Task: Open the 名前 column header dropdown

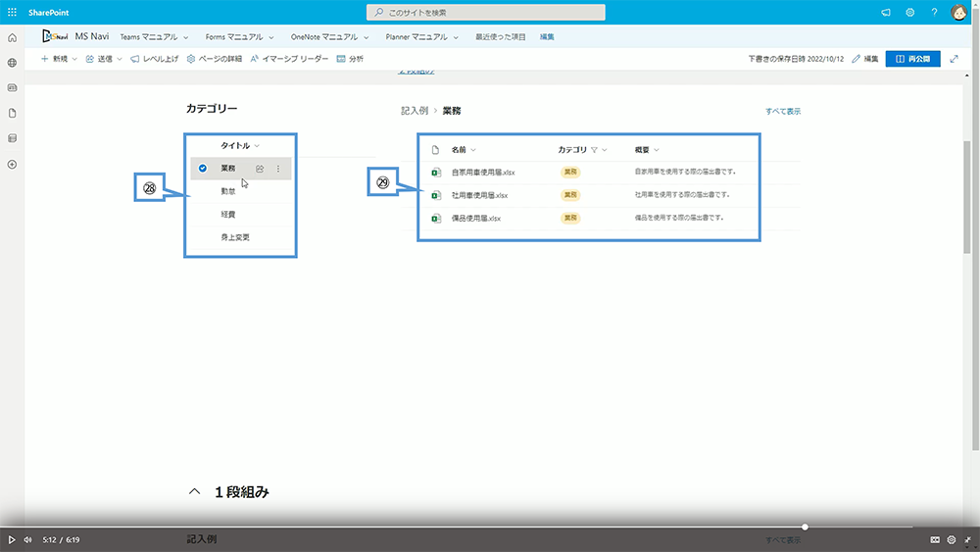Action: point(464,150)
